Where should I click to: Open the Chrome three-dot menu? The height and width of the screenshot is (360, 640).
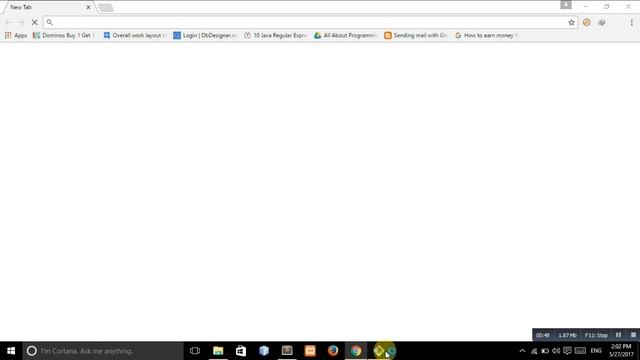pyautogui.click(x=631, y=22)
